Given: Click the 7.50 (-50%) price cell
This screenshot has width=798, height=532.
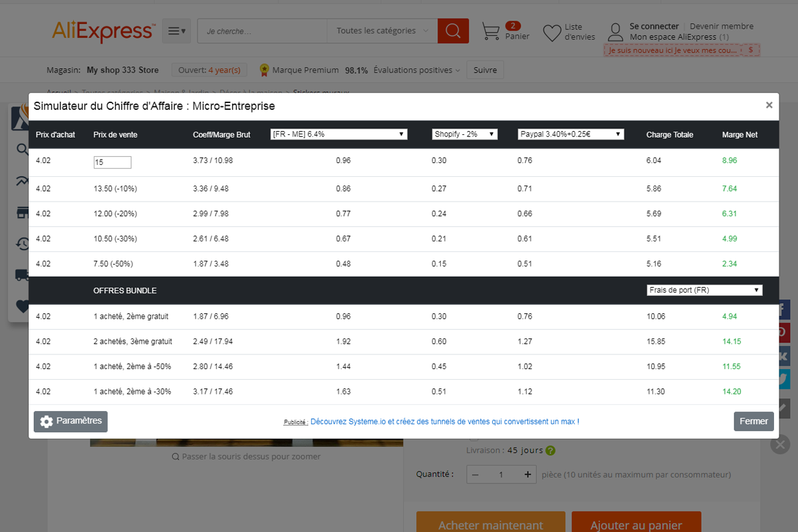Looking at the screenshot, I should tap(113, 264).
